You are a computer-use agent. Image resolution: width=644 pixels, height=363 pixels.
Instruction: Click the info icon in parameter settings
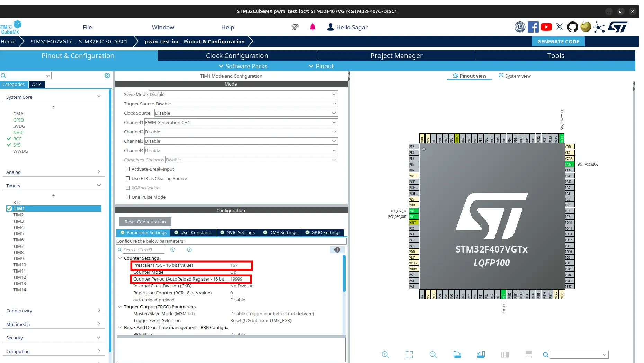pos(337,250)
